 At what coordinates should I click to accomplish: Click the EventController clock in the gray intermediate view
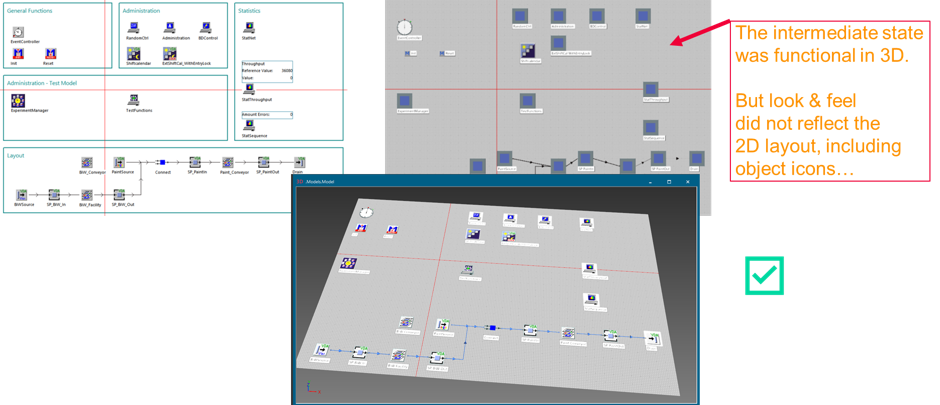405,28
